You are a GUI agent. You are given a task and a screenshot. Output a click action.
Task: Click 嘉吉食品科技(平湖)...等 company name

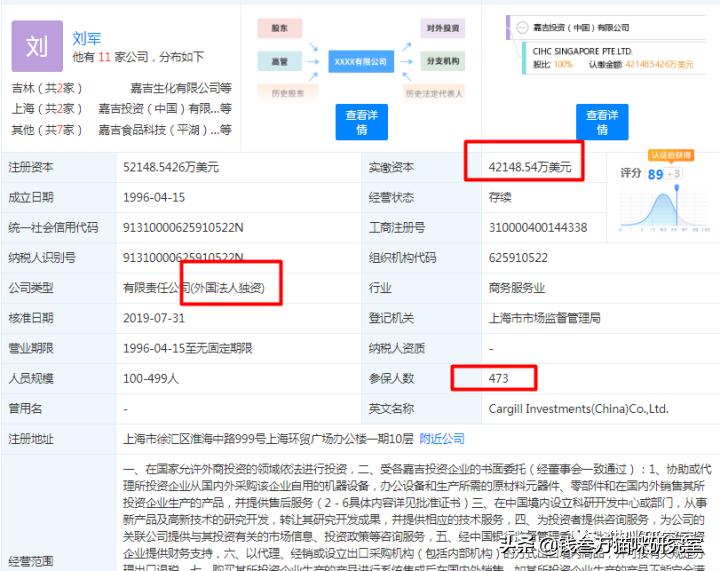point(165,130)
